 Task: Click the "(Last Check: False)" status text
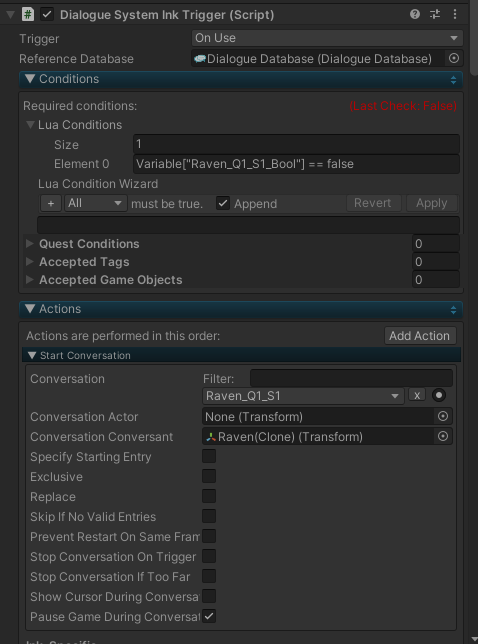(403, 106)
